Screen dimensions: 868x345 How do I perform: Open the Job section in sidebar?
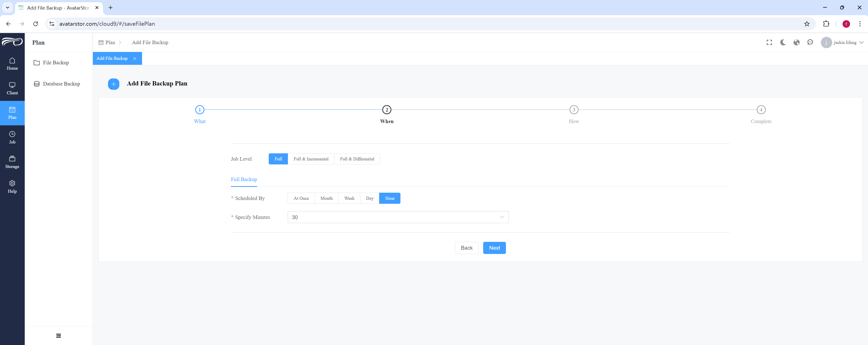(x=12, y=137)
